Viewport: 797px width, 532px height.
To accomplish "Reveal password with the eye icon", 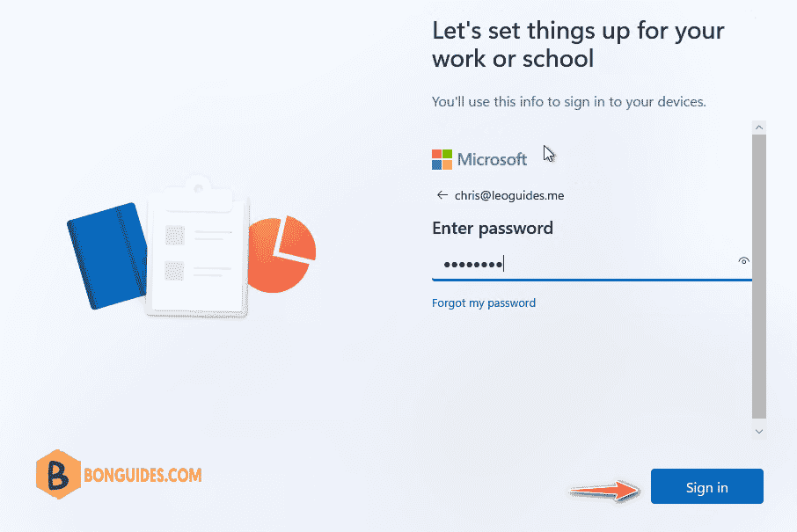I will (743, 260).
